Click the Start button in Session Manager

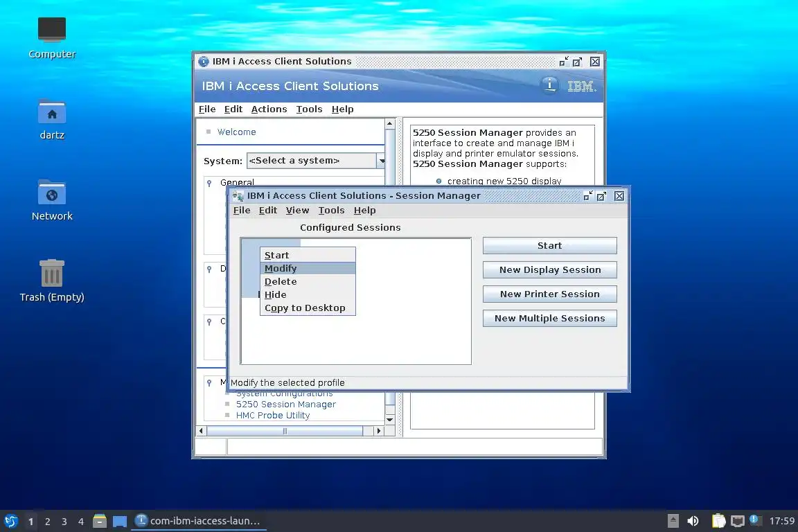(x=549, y=245)
